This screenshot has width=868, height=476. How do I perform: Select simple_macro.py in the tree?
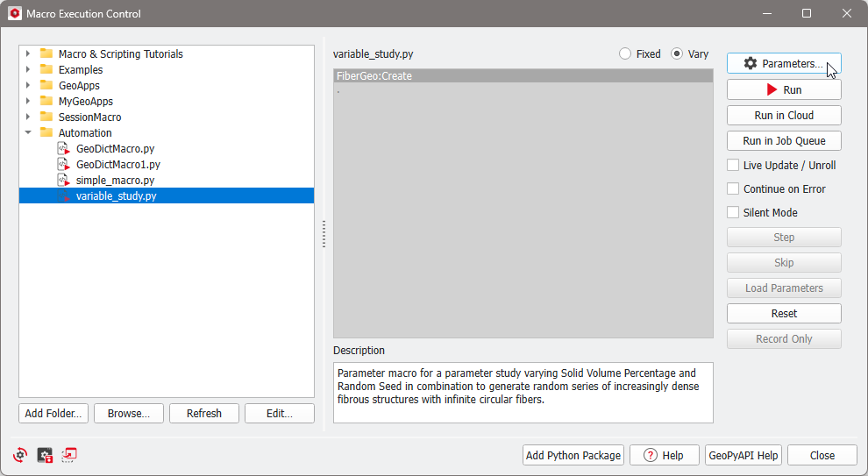click(115, 181)
